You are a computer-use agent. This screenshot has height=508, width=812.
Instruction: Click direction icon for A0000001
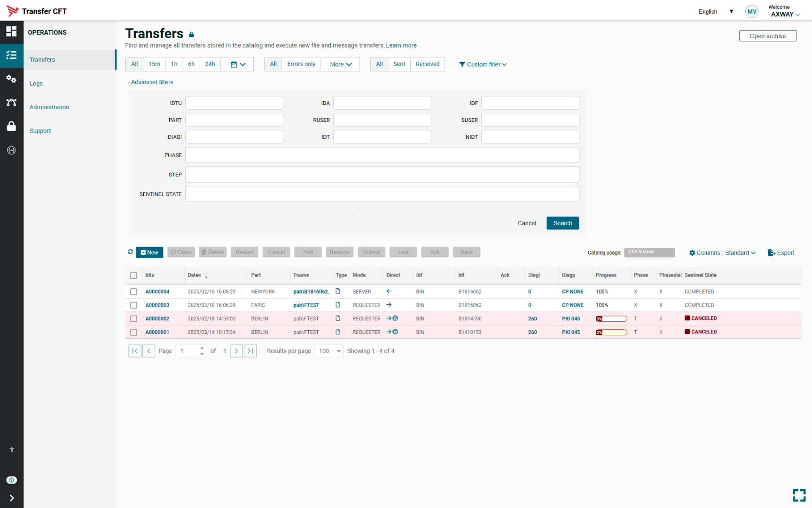click(x=392, y=332)
